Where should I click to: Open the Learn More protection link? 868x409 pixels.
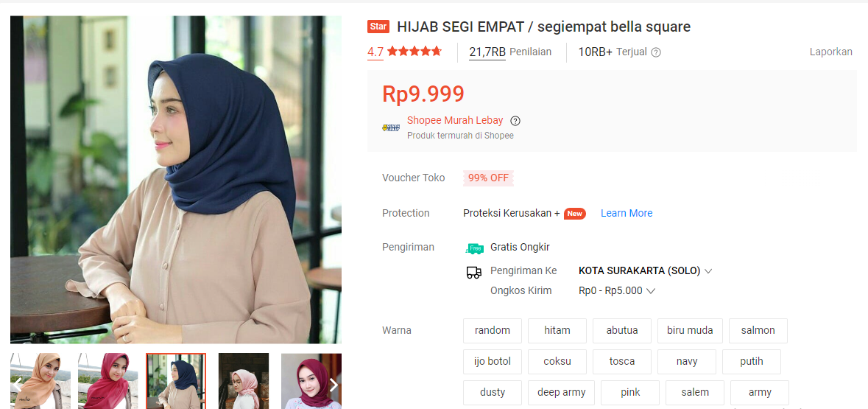click(627, 214)
